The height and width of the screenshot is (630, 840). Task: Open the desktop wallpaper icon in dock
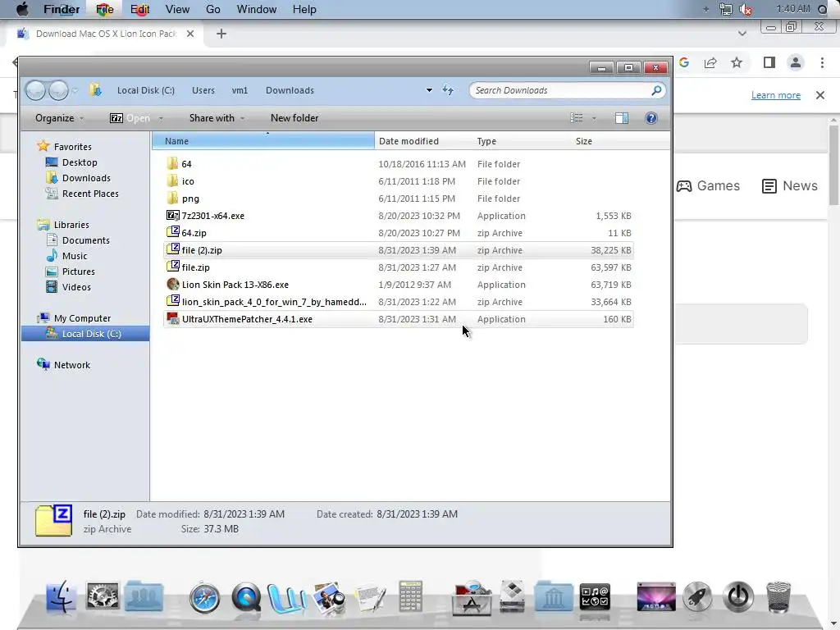click(656, 597)
